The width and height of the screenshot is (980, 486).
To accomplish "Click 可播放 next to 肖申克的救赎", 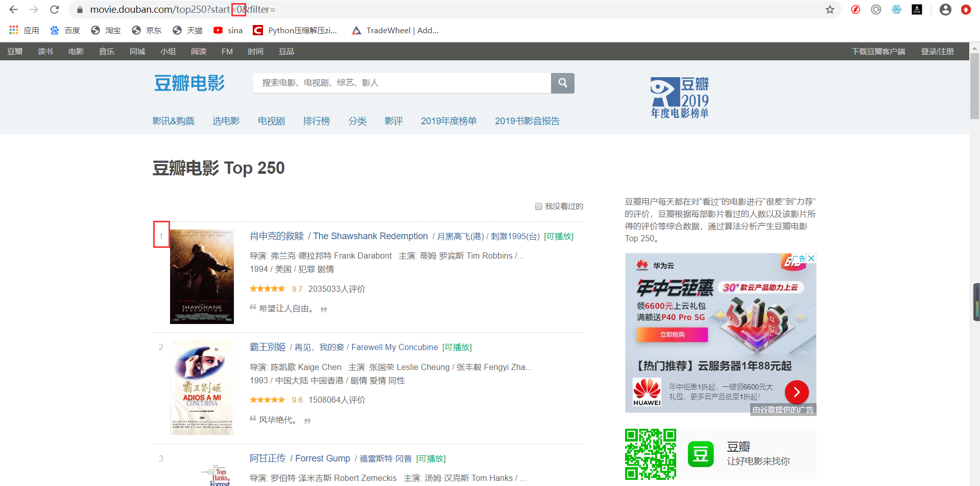I will coord(559,237).
